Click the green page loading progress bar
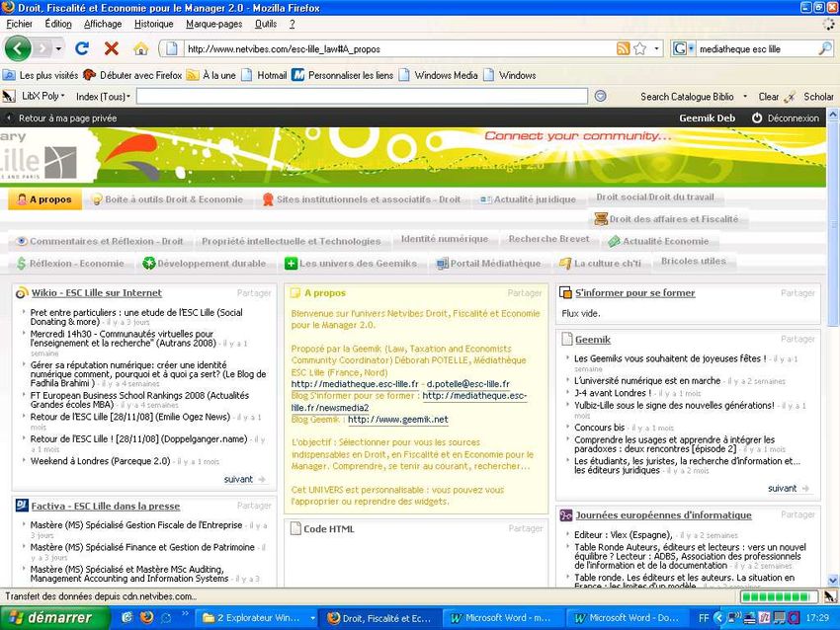This screenshot has height=630, width=840. coord(780,596)
